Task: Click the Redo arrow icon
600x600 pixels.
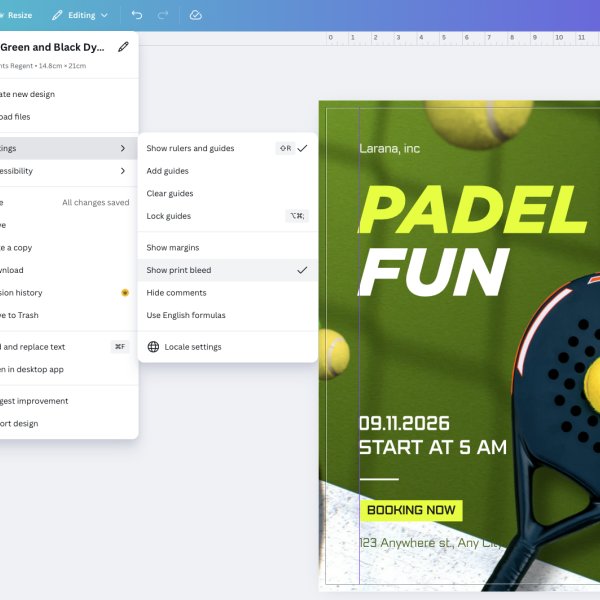Action: coord(163,15)
